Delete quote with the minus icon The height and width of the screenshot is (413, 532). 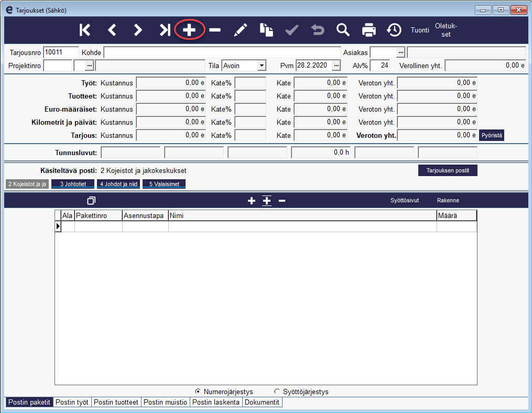[x=215, y=30]
